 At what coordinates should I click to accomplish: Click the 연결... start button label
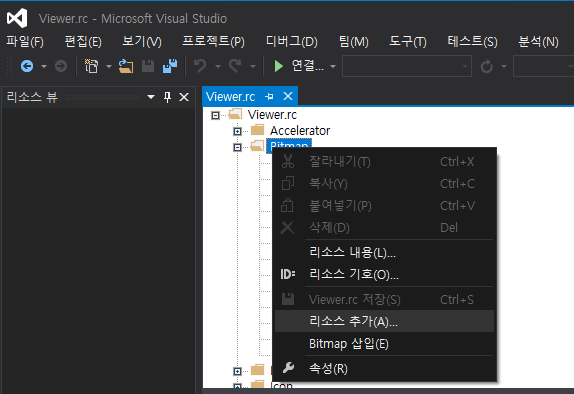(x=308, y=66)
